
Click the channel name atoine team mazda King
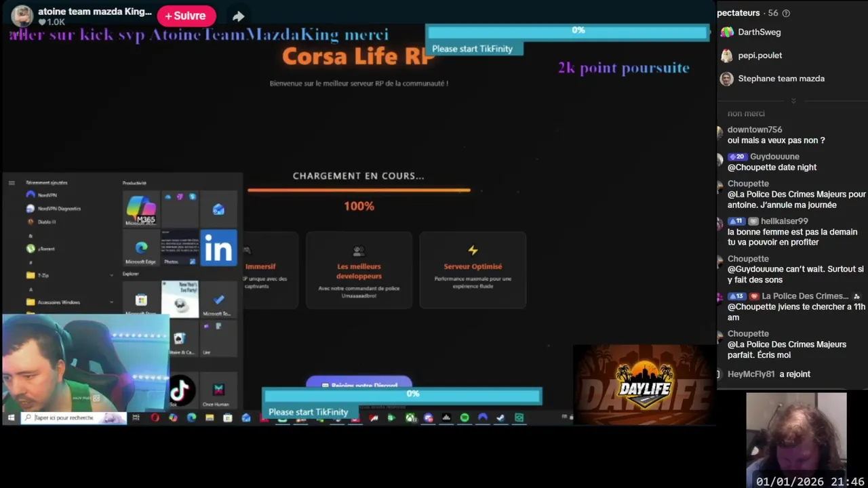[95, 12]
